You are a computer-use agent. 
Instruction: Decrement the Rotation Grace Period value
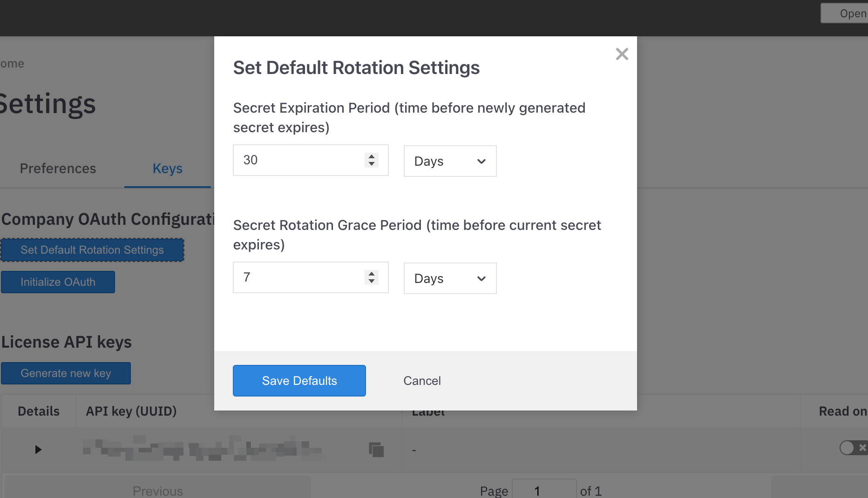click(x=371, y=281)
